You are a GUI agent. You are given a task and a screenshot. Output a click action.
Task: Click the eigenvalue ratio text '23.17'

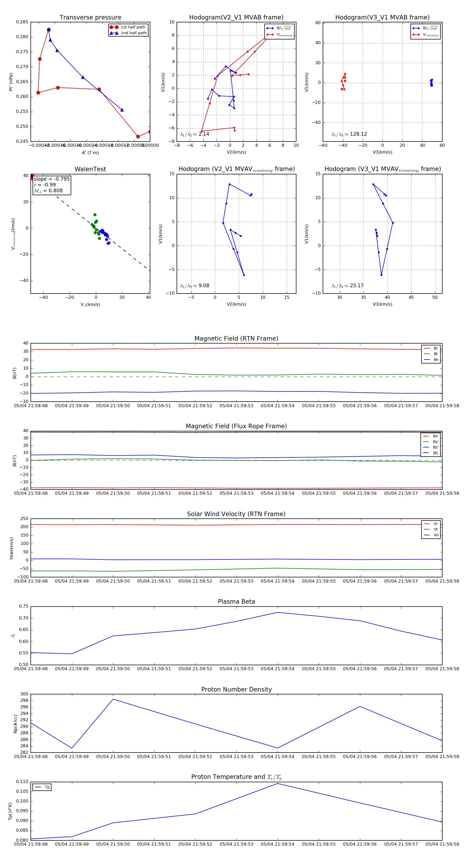point(357,286)
